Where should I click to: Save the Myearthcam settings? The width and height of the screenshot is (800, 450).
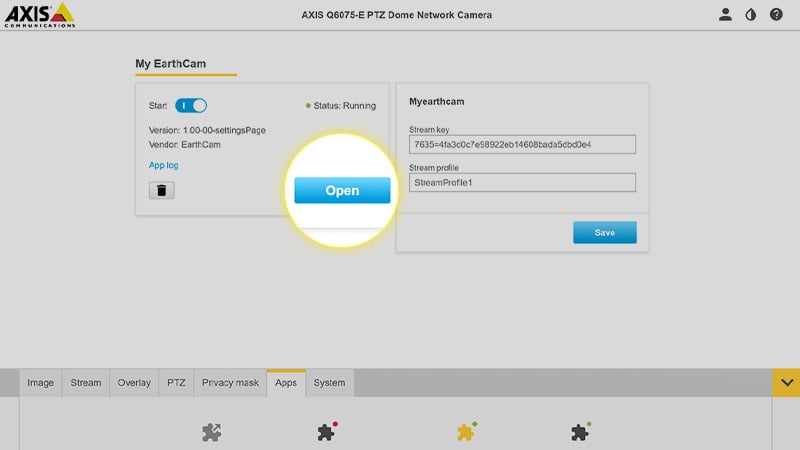tap(605, 232)
